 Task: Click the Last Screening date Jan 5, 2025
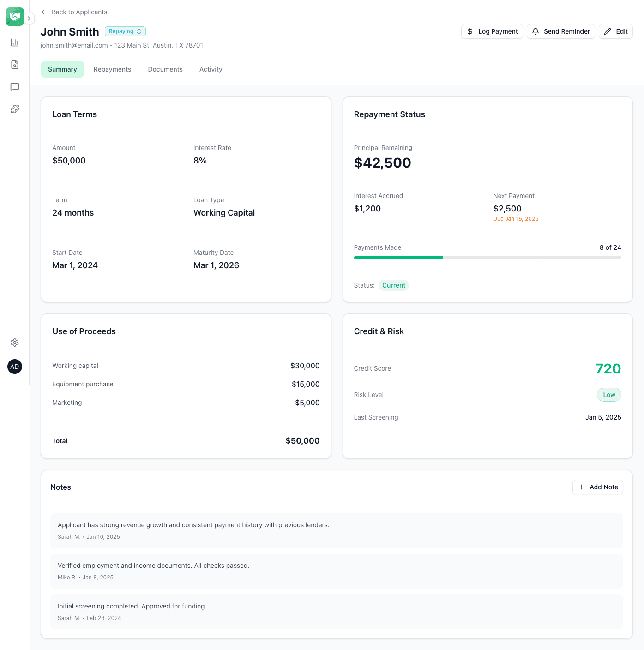(603, 417)
